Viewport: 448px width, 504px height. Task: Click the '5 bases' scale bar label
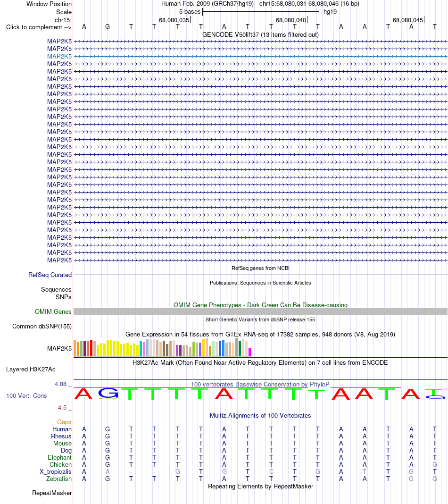point(190,12)
